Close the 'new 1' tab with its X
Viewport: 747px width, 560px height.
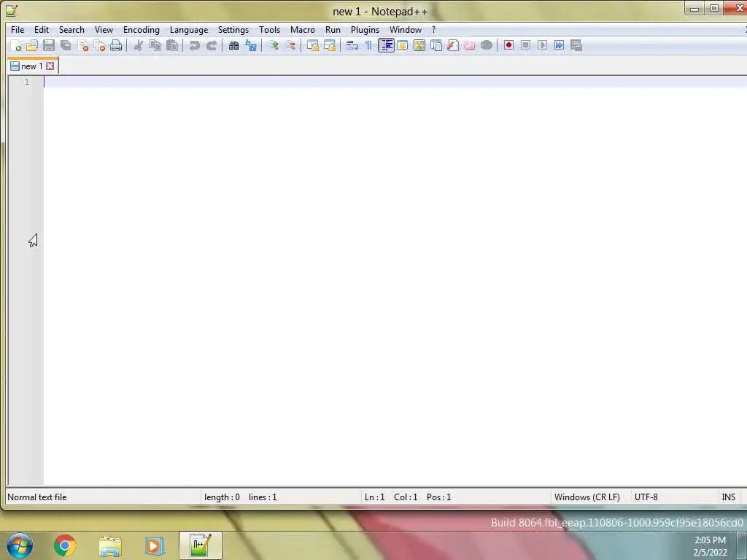click(x=50, y=66)
